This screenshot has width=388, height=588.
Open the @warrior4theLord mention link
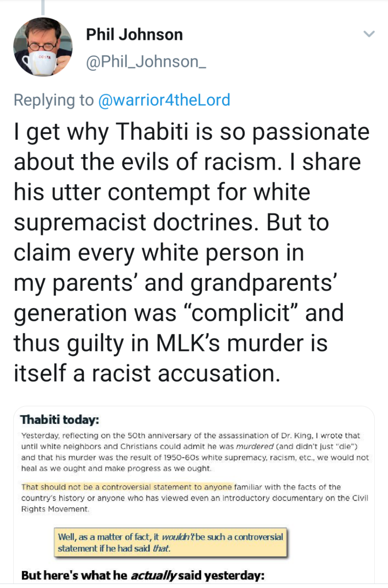[164, 100]
